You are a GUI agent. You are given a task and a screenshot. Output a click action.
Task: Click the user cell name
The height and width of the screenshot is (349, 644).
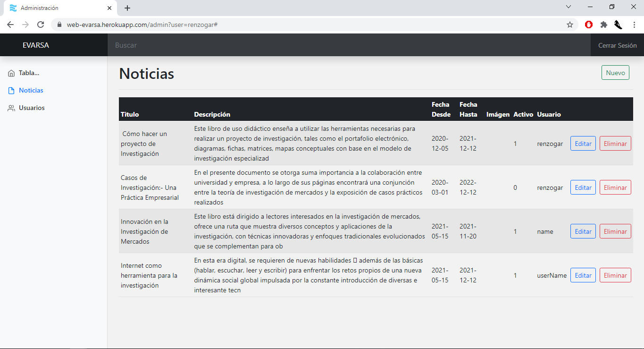[545, 231]
